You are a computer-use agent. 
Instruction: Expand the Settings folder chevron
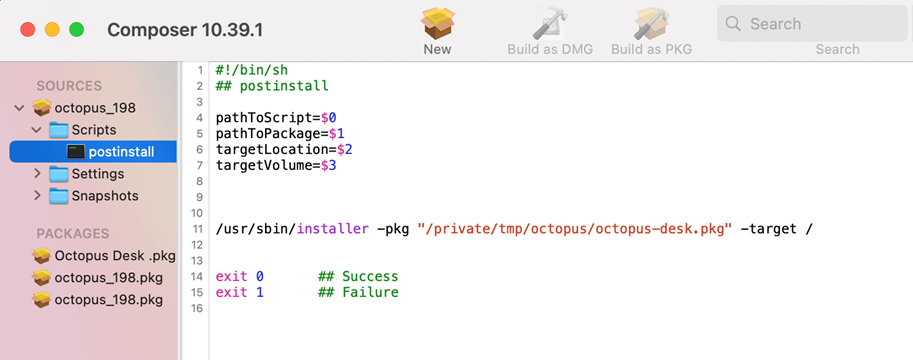pos(37,174)
